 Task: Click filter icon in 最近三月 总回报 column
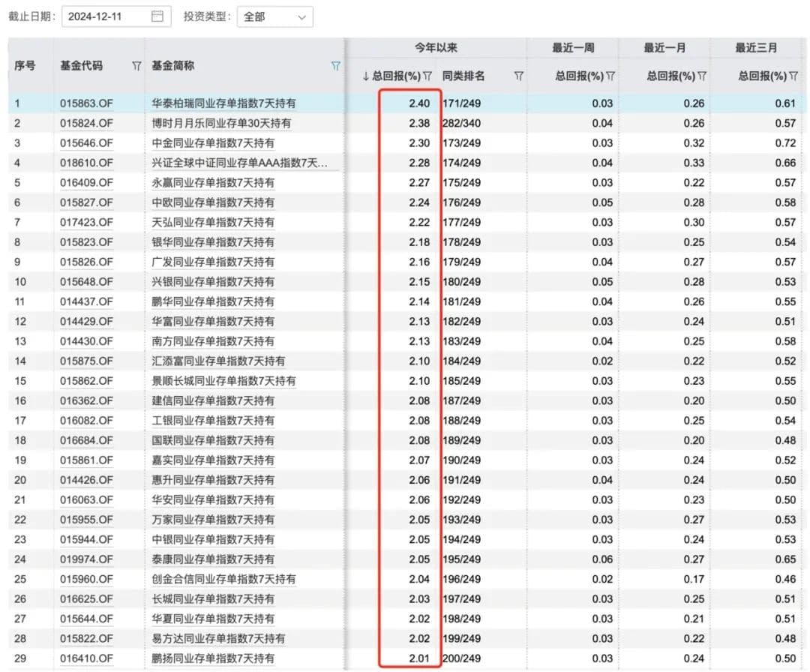[793, 76]
